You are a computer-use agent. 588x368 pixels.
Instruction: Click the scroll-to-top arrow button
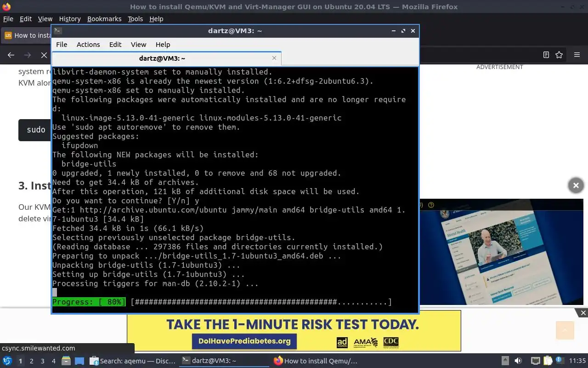click(565, 330)
